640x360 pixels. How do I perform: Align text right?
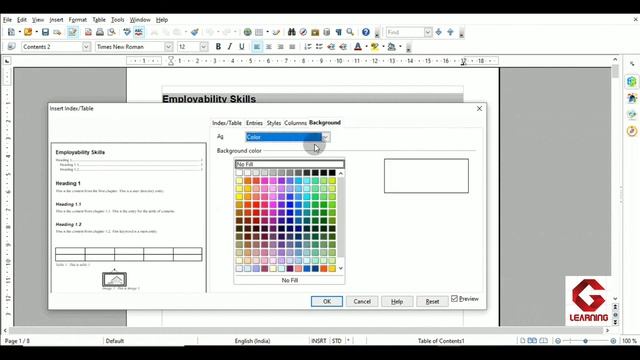coord(280,47)
